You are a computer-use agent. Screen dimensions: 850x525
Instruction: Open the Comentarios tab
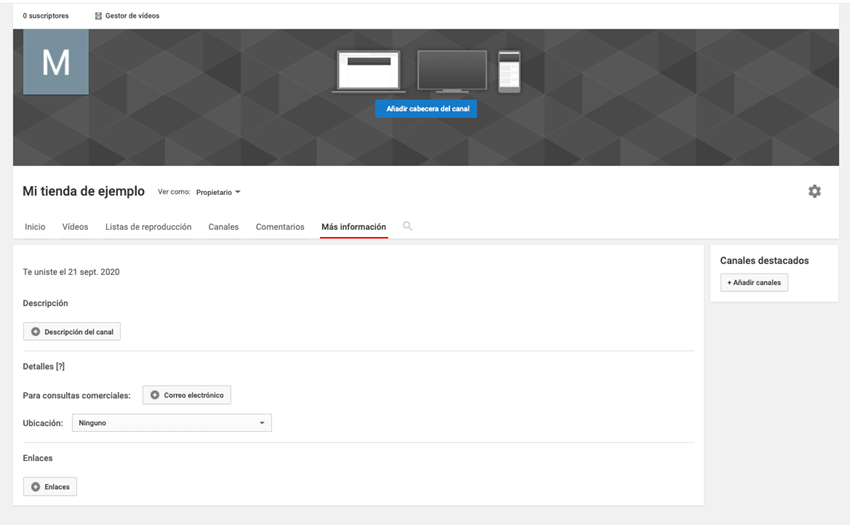point(280,227)
